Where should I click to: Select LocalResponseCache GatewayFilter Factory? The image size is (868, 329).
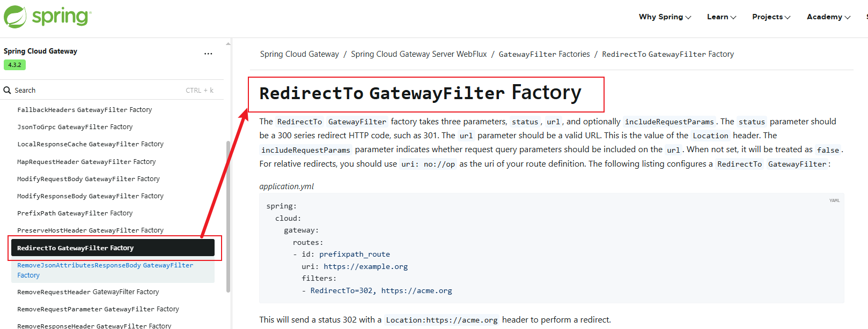click(x=90, y=144)
